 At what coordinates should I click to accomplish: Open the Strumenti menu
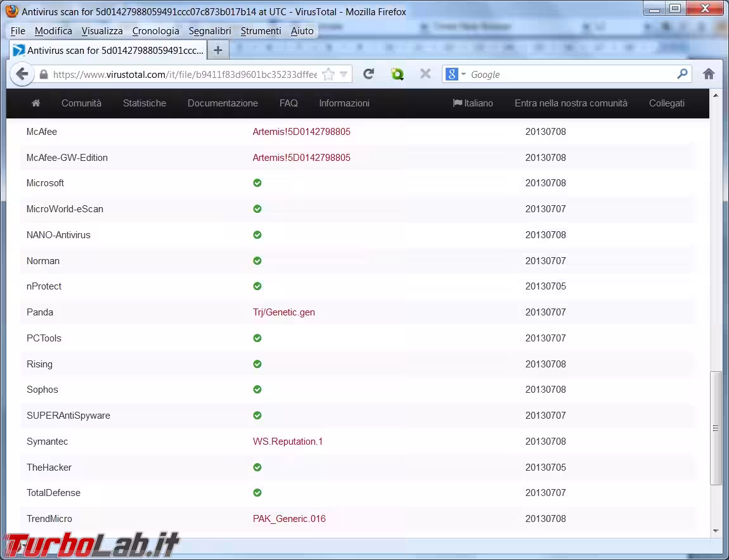pos(261,30)
